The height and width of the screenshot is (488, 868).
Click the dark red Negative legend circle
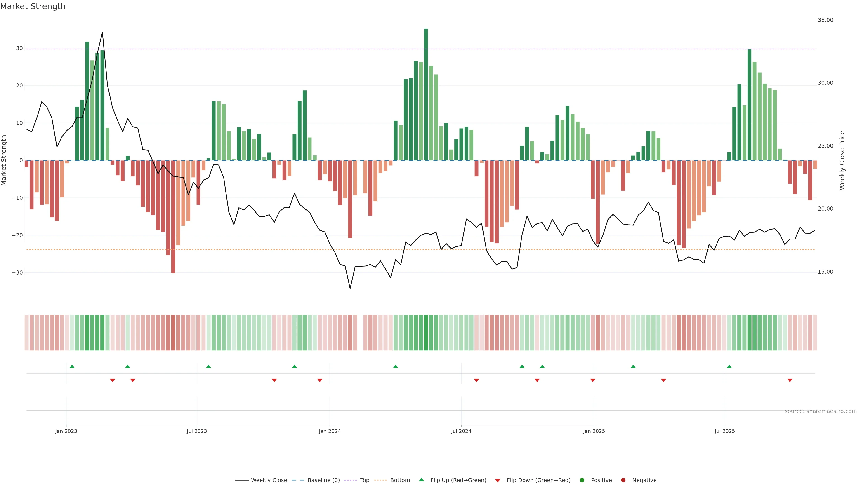(623, 480)
